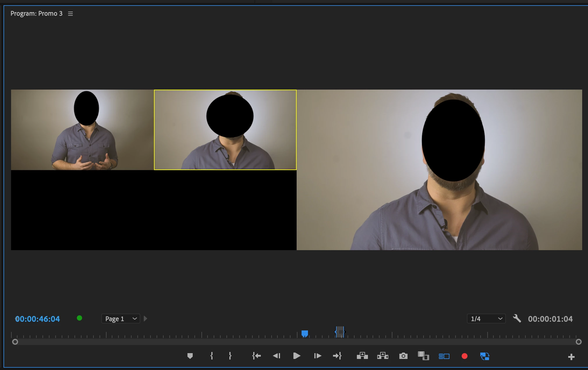Open the 1/4 playback resolution dropdown
This screenshot has height=370, width=588.
click(486, 319)
